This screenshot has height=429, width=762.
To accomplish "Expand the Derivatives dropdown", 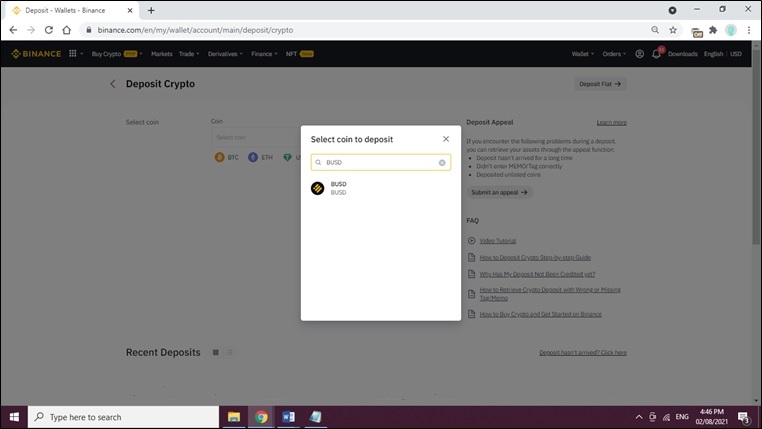I will click(225, 54).
